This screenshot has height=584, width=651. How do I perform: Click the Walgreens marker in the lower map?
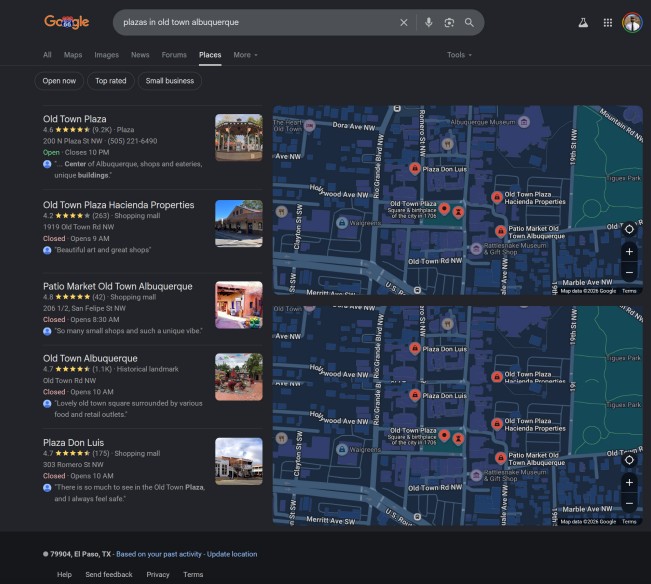(x=342, y=450)
